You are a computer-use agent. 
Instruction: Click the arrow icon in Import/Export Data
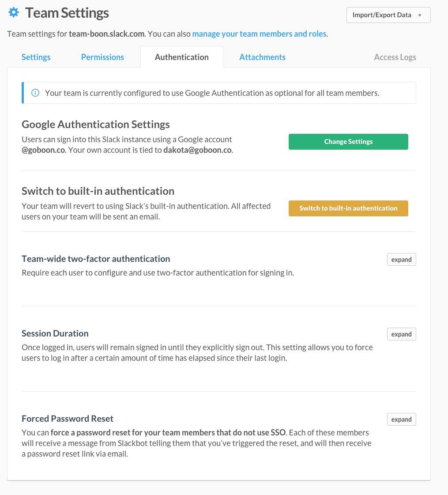point(420,15)
